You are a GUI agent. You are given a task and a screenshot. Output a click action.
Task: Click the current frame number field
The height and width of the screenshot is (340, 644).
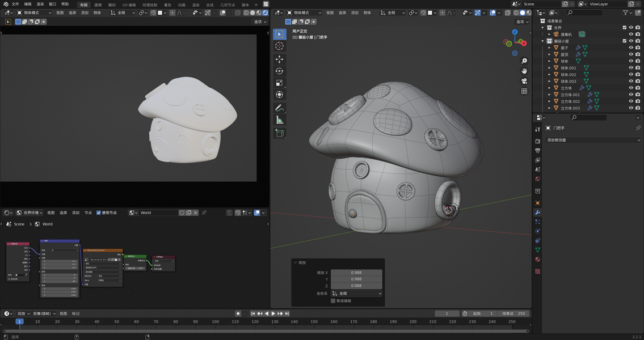447,314
